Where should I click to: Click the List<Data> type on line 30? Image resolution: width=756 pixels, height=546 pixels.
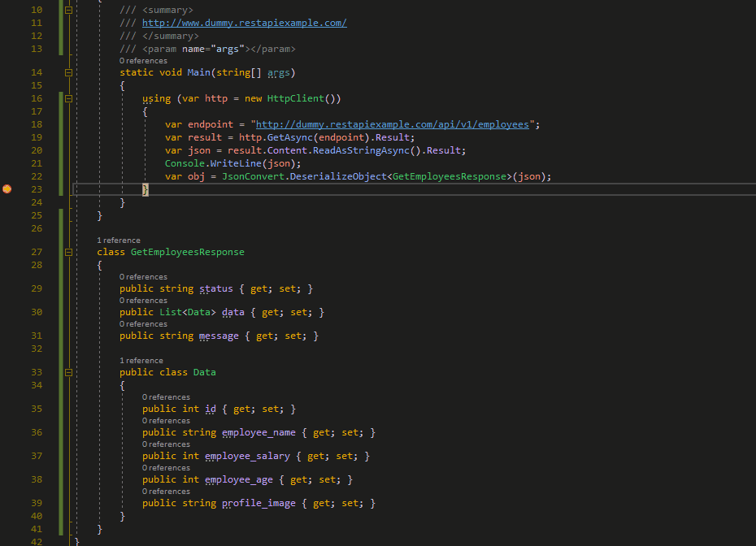point(188,312)
